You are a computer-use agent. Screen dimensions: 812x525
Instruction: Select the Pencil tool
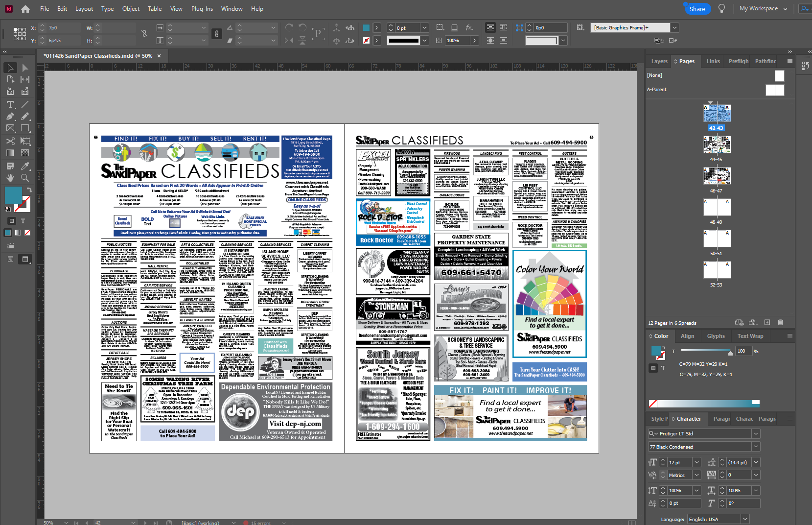(25, 117)
